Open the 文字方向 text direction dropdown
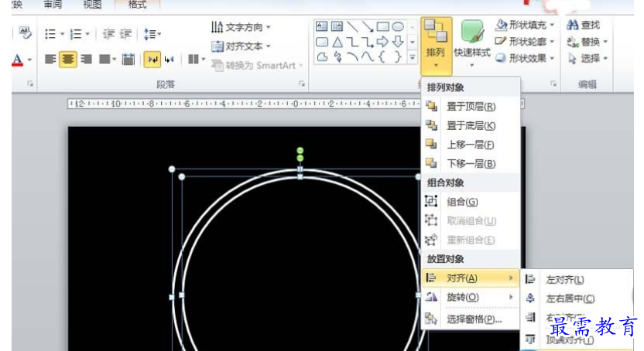Image resolution: width=644 pixels, height=351 pixels. [x=241, y=27]
